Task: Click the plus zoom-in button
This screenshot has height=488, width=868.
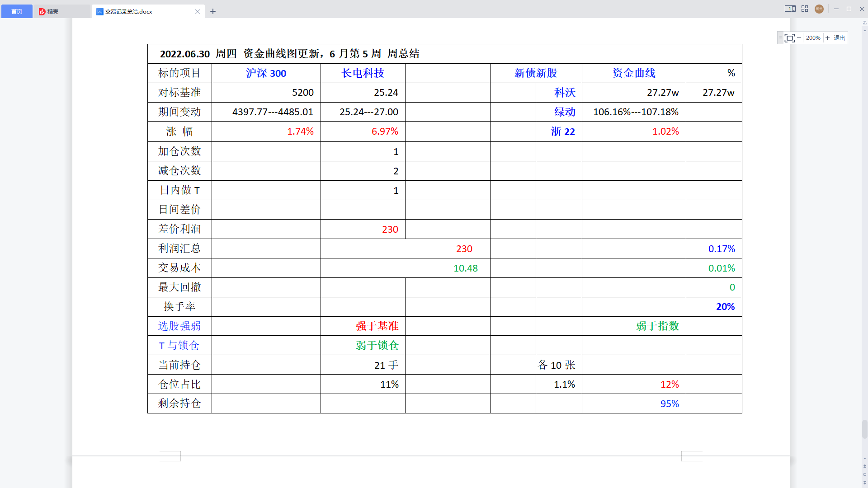Action: [827, 38]
